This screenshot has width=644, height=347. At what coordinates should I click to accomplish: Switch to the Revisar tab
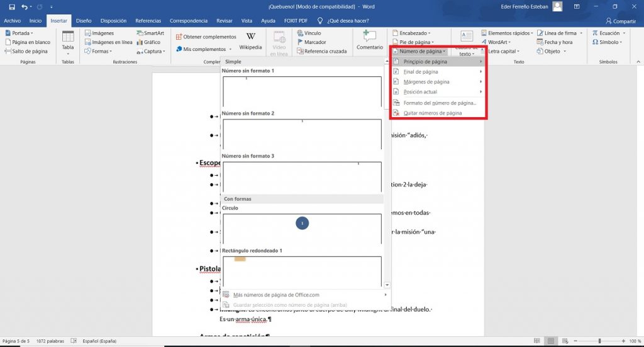[x=225, y=21]
